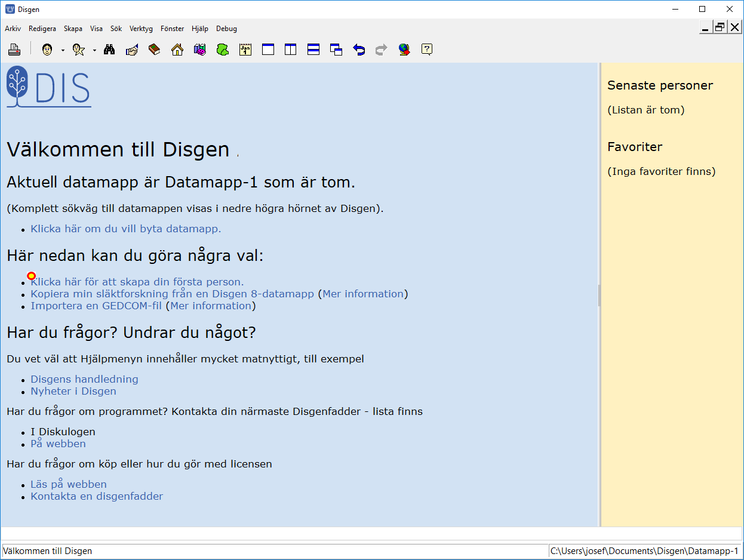Click the DIS tree logo
The width and height of the screenshot is (744, 560).
[x=48, y=87]
